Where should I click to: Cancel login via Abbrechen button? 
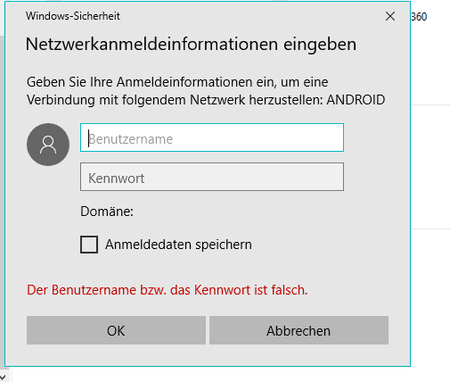[299, 330]
